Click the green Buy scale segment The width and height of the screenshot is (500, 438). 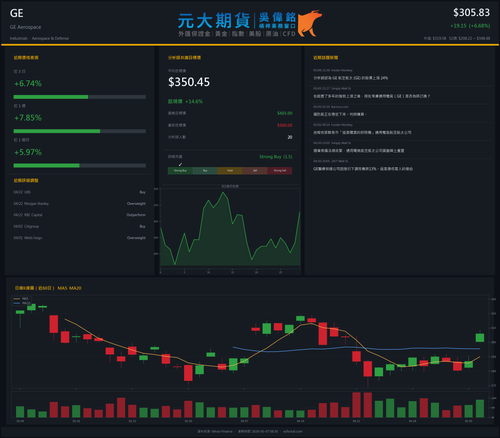point(205,171)
